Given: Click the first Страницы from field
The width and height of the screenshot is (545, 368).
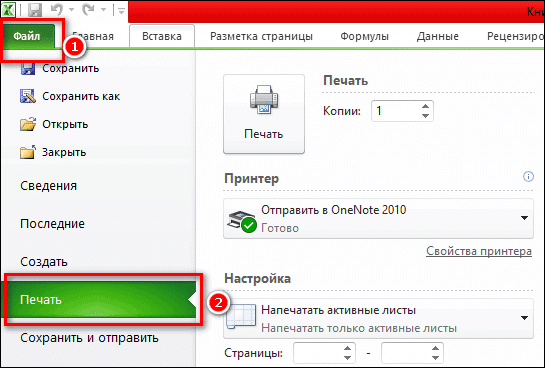Looking at the screenshot, I should [317, 353].
